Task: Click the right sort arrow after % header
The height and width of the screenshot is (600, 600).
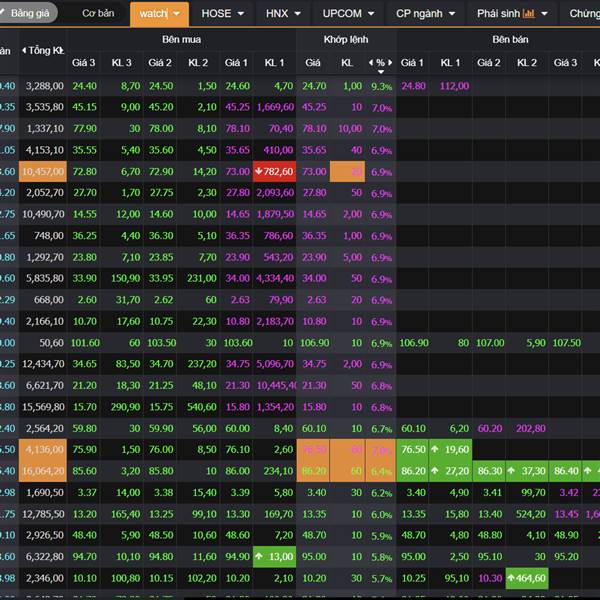Action: tap(390, 62)
